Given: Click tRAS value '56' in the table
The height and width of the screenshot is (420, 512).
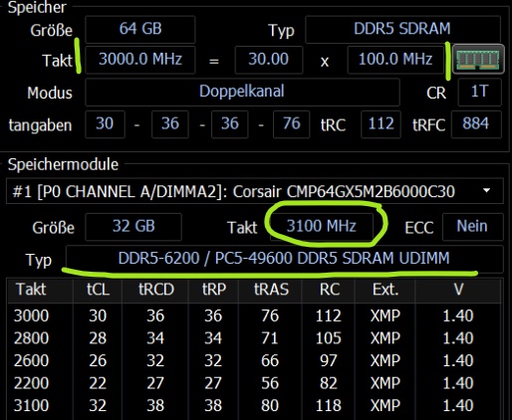Looking at the screenshot, I should pyautogui.click(x=270, y=383).
